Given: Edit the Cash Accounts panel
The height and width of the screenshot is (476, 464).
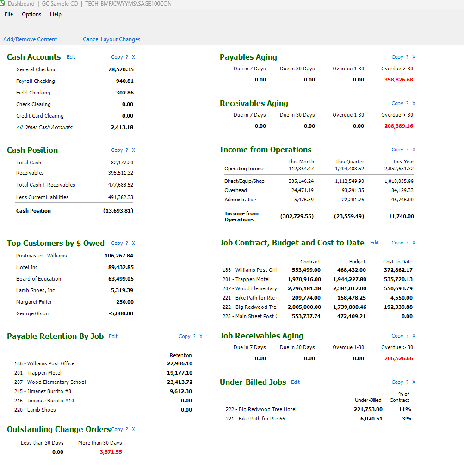Looking at the screenshot, I should pyautogui.click(x=71, y=57).
